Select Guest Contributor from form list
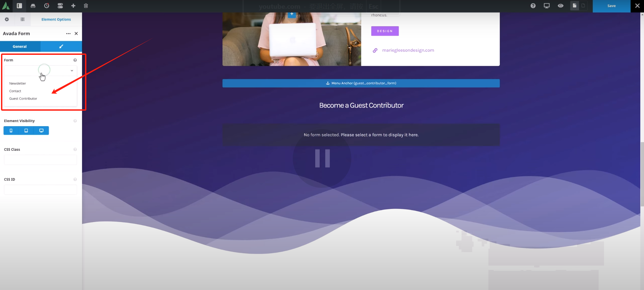644x290 pixels. pos(23,99)
